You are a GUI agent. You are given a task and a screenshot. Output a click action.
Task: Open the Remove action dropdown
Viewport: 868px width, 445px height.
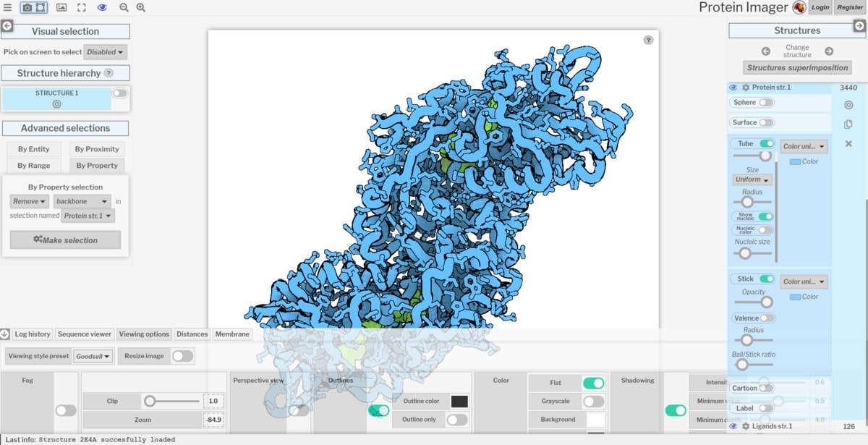(30, 202)
